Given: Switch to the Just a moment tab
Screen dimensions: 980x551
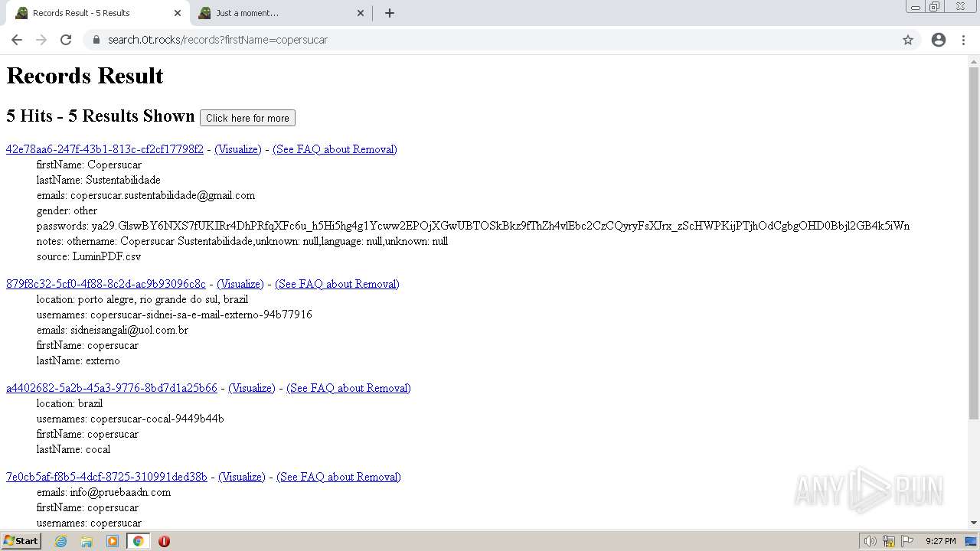Looking at the screenshot, I should click(x=280, y=13).
